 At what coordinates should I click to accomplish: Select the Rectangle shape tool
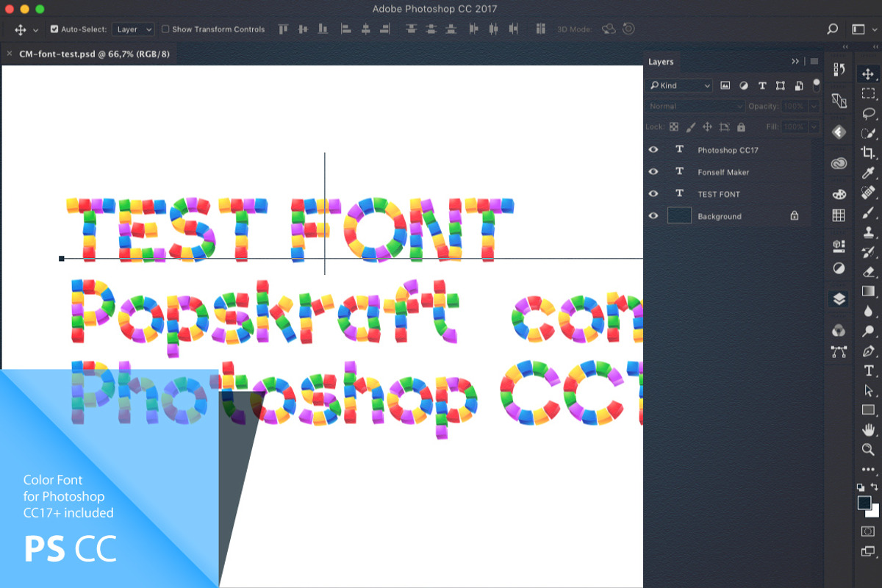pyautogui.click(x=868, y=410)
